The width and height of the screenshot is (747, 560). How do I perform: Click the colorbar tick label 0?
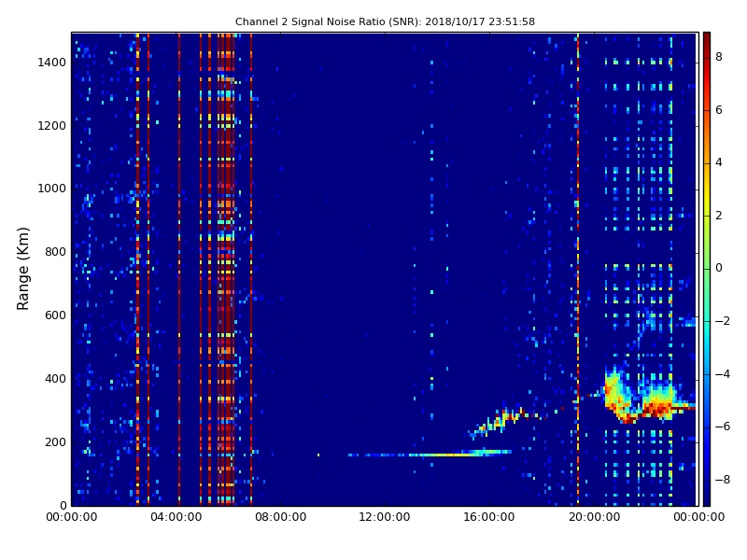tap(719, 268)
